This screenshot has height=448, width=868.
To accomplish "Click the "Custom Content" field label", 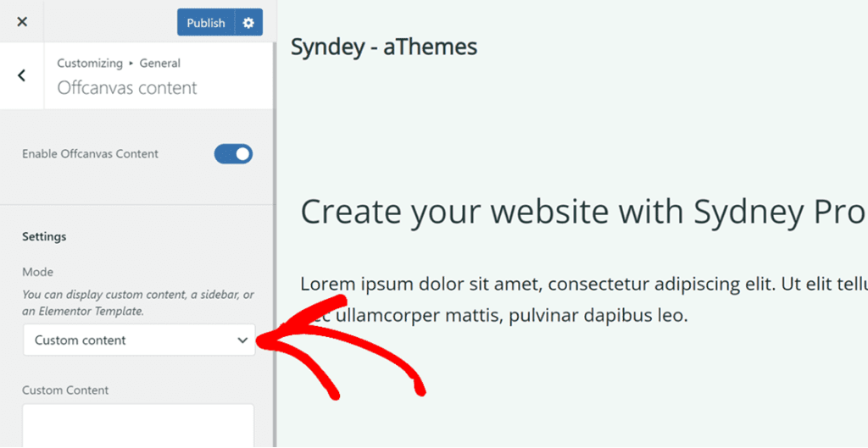I will [65, 390].
